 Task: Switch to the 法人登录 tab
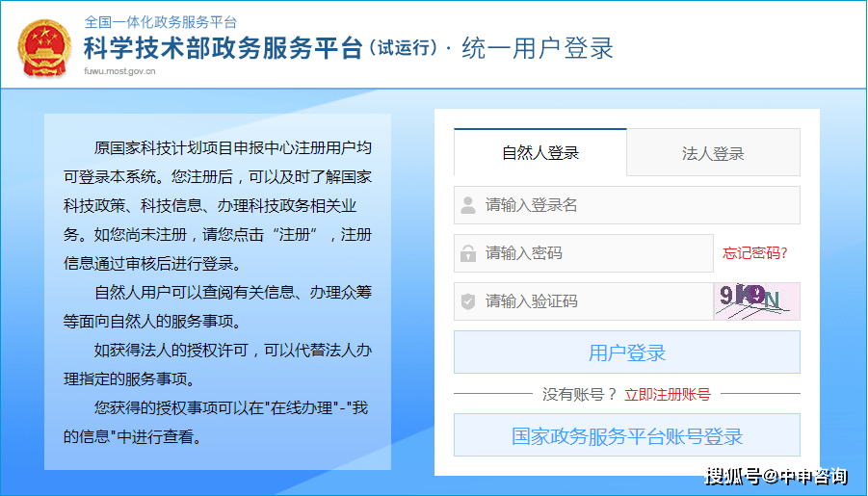[713, 153]
